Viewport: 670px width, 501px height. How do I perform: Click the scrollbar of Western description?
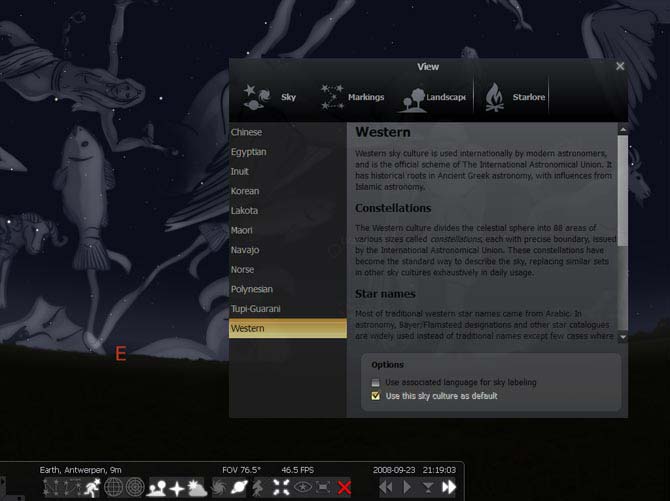622,230
